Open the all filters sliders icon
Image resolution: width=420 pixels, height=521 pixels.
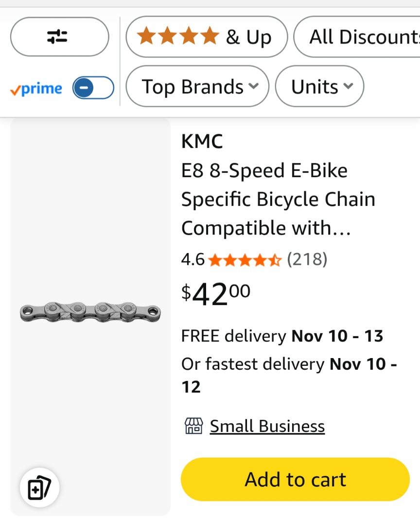(59, 37)
